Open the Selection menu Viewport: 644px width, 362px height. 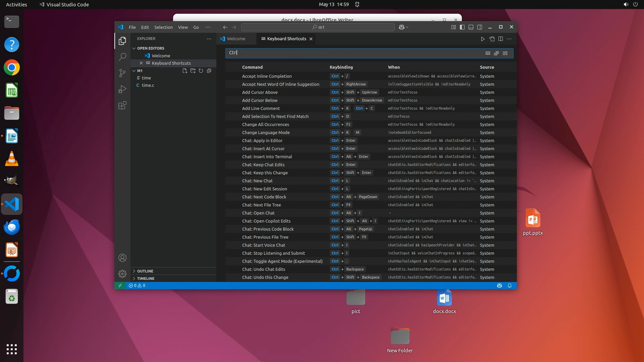click(163, 27)
